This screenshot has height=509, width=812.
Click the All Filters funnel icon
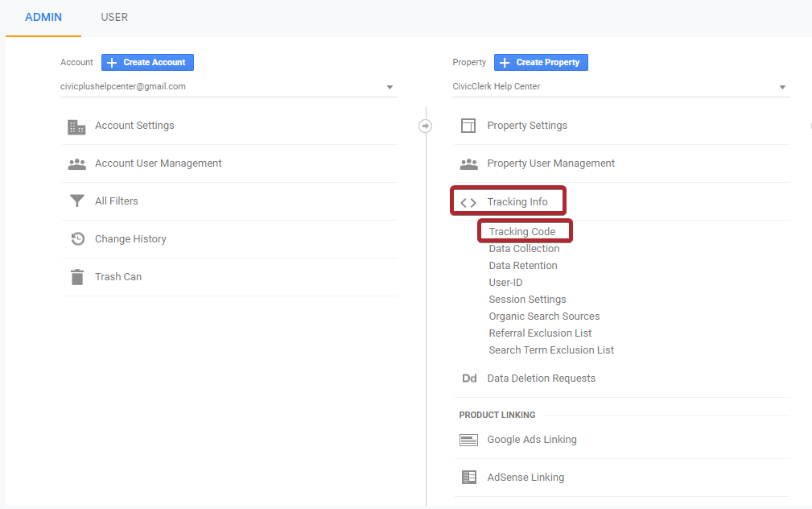coord(77,201)
